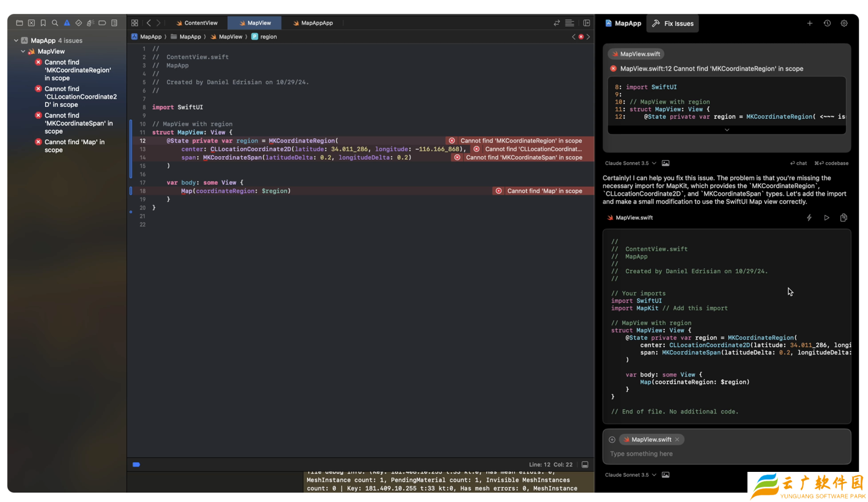Select CLLocationCoordinate2D error in issue navigator
This screenshot has height=502, width=868.
point(75,96)
